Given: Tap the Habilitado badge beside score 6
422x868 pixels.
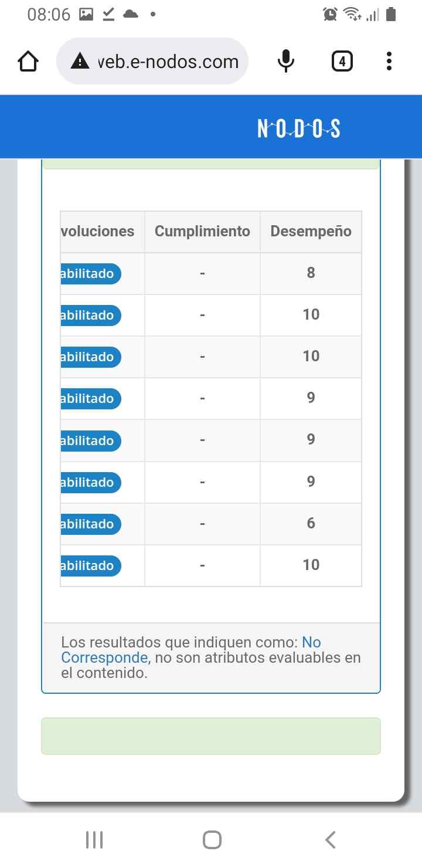Looking at the screenshot, I should pyautogui.click(x=90, y=524).
